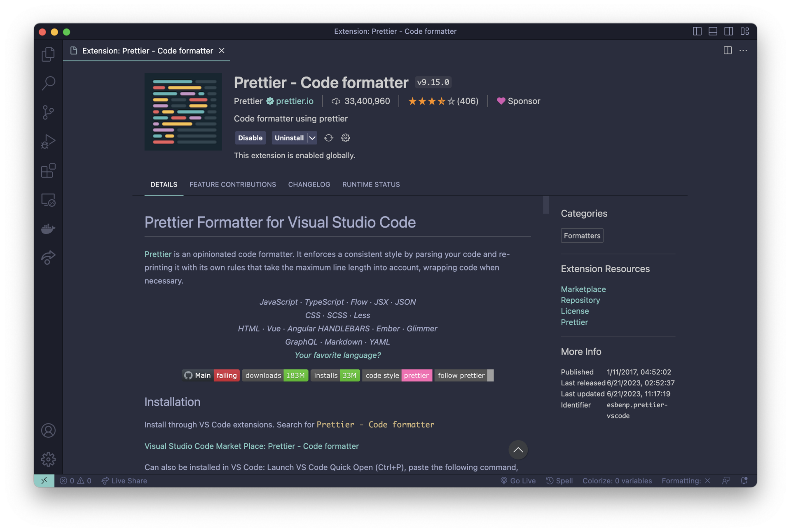Click the esbenp.prettier-vscode identifier text
The image size is (791, 532).
tap(637, 410)
